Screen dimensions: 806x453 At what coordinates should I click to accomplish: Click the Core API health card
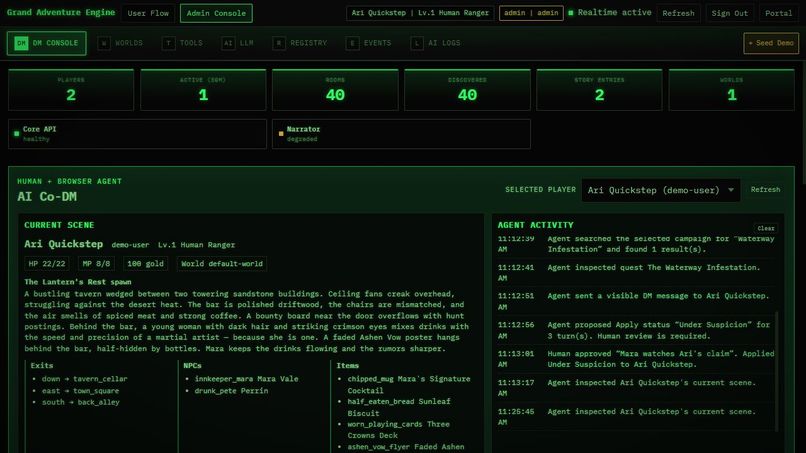(x=137, y=134)
